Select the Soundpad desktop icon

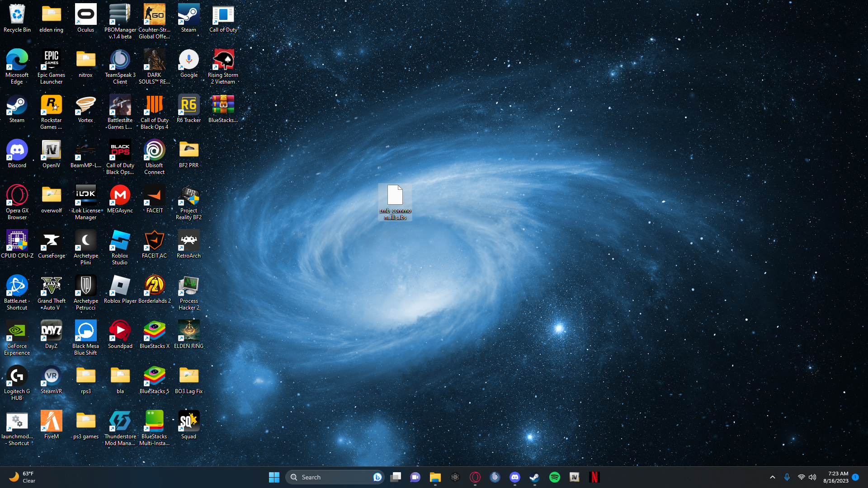[x=120, y=335]
